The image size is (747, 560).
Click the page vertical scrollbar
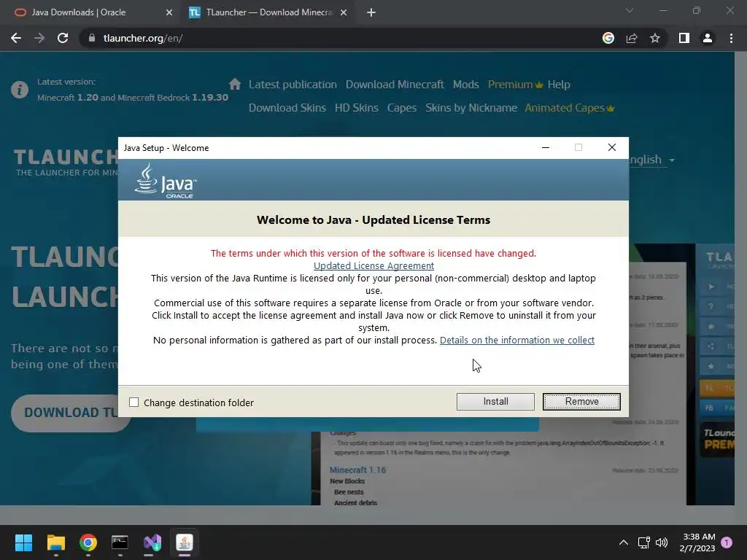(740, 278)
